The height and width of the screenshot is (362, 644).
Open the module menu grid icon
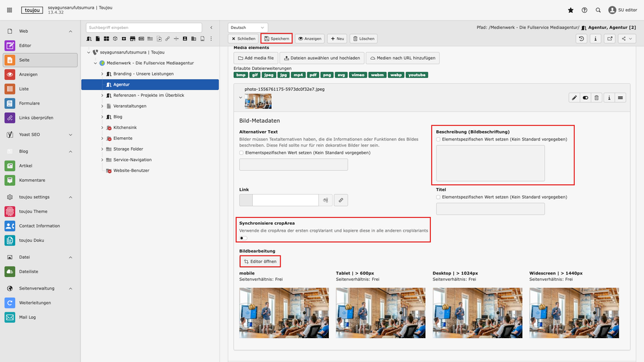click(9, 10)
